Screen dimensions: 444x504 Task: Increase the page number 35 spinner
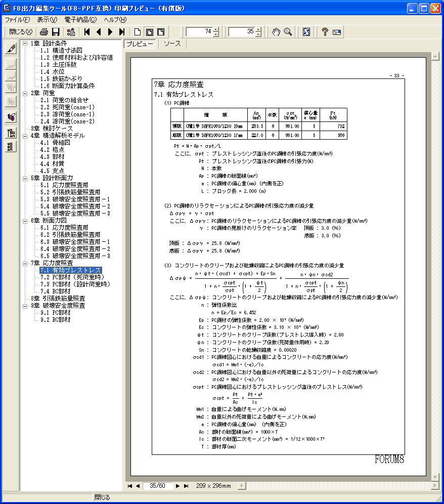point(258,29)
